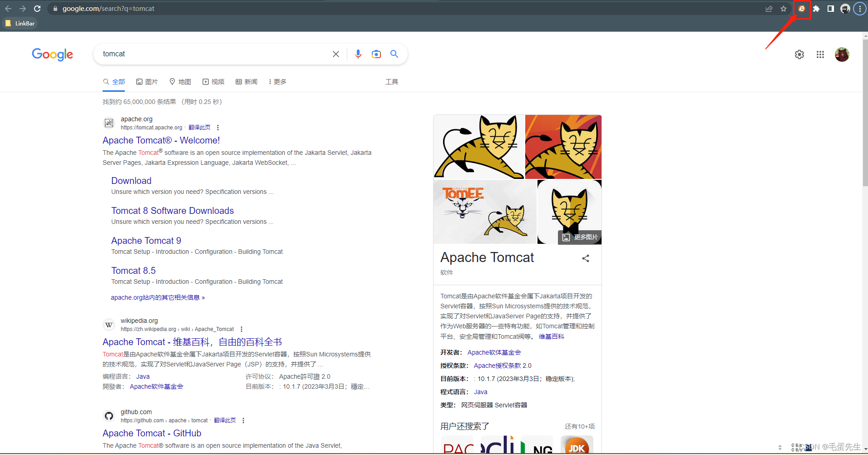Open three-dot options for github.com result
868x455 pixels.
[x=243, y=420]
